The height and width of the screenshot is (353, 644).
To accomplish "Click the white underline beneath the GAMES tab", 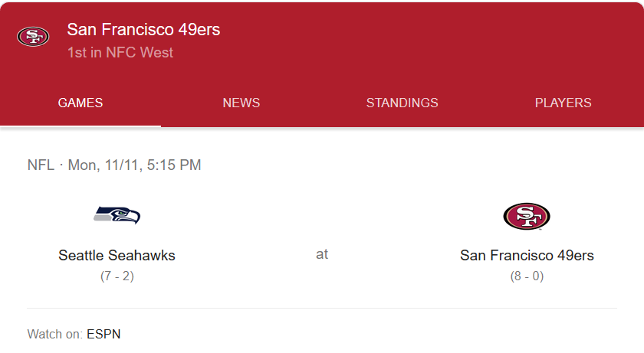I will 80,126.
